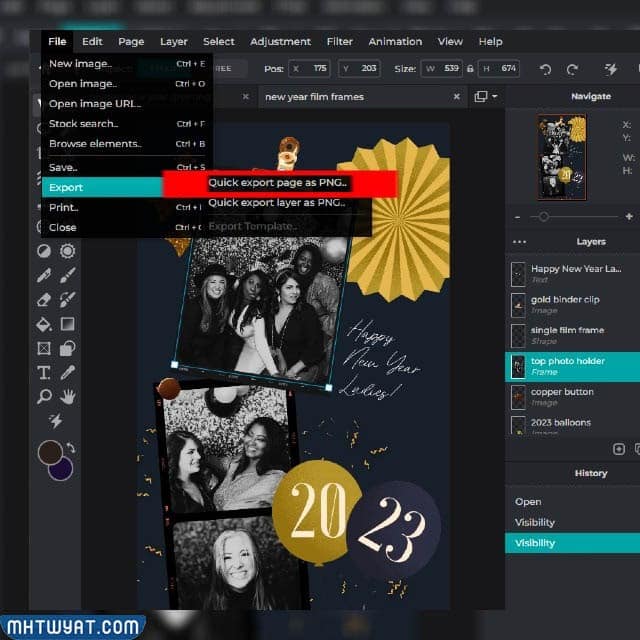Select Quick export layer as PNG
This screenshot has height=640, width=640.
[x=277, y=203]
